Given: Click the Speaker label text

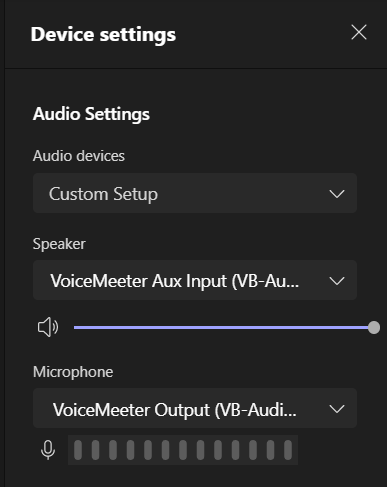Looking at the screenshot, I should coord(59,244).
